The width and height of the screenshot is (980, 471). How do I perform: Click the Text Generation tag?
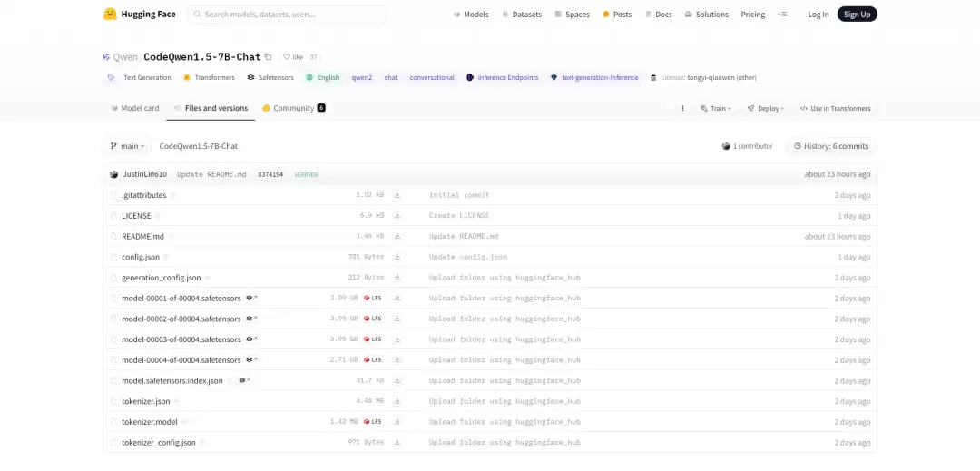pos(140,77)
